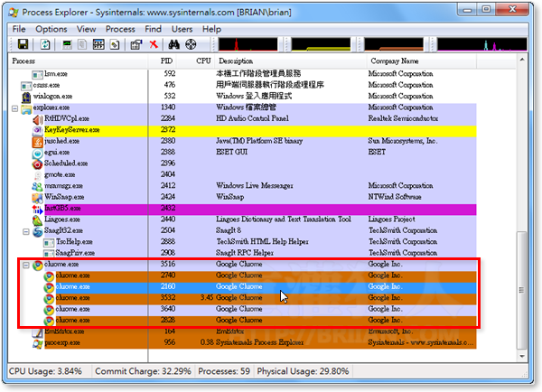Sort by the CPU column header
The image size is (542, 392).
click(x=196, y=61)
